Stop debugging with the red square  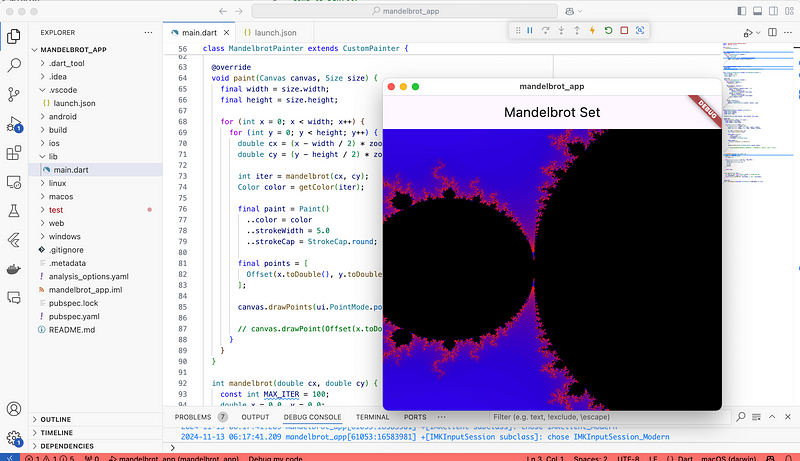pyautogui.click(x=624, y=30)
